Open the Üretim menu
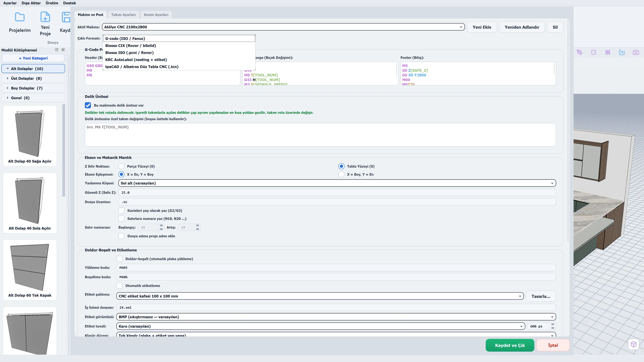Image resolution: width=644 pixels, height=362 pixels. click(52, 3)
